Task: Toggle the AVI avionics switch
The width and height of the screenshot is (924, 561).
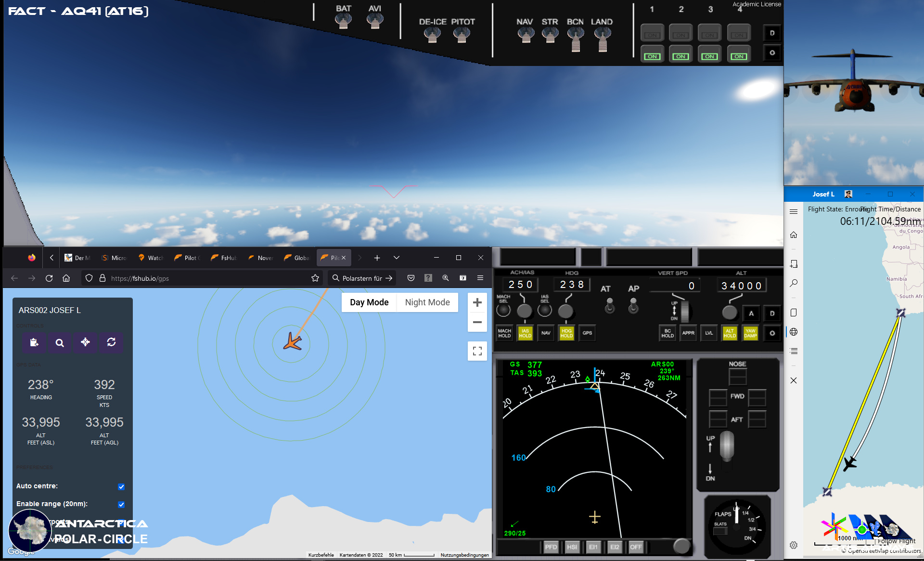Action: pos(375,21)
